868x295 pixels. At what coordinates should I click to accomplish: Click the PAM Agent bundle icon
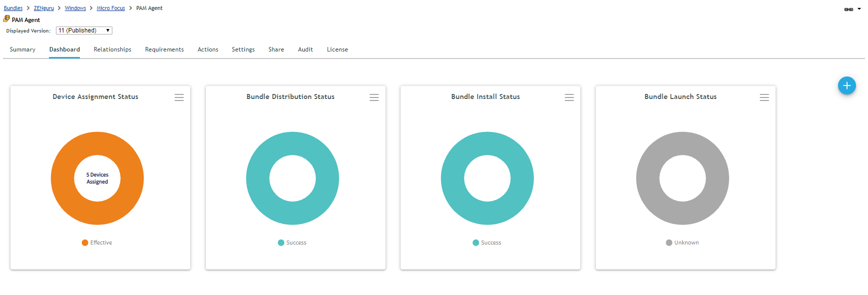coord(6,19)
